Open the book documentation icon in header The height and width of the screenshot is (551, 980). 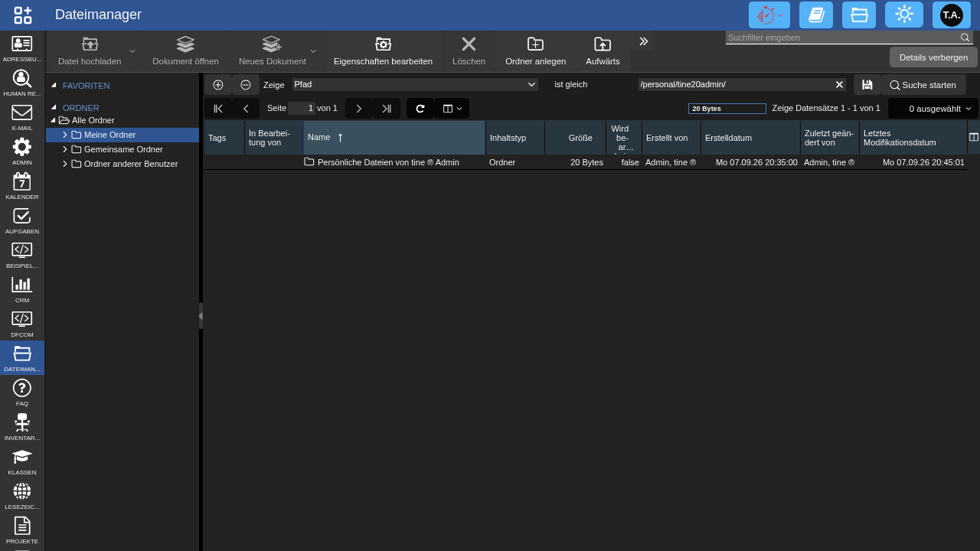pos(816,15)
